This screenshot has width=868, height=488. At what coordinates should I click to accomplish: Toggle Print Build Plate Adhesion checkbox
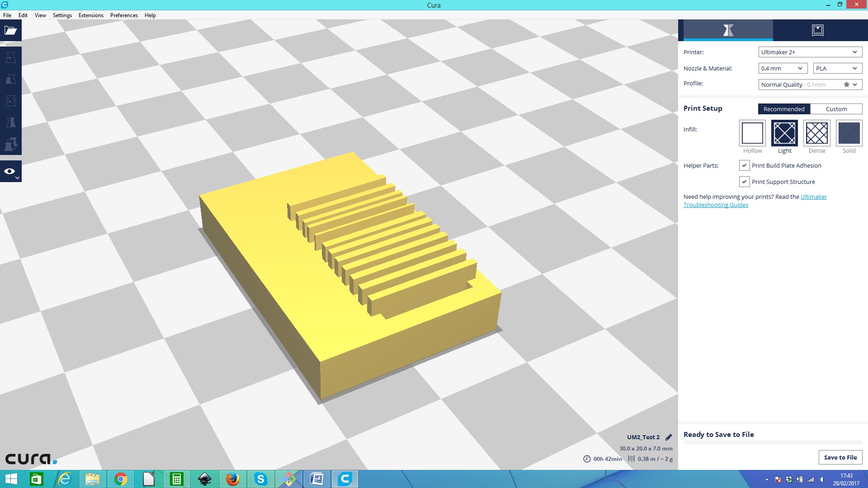pos(744,165)
